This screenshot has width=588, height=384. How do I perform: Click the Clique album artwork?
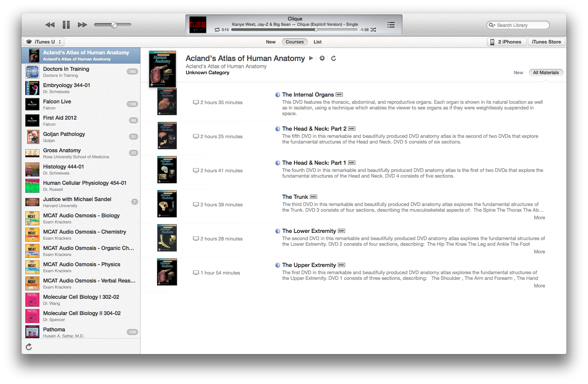[198, 25]
